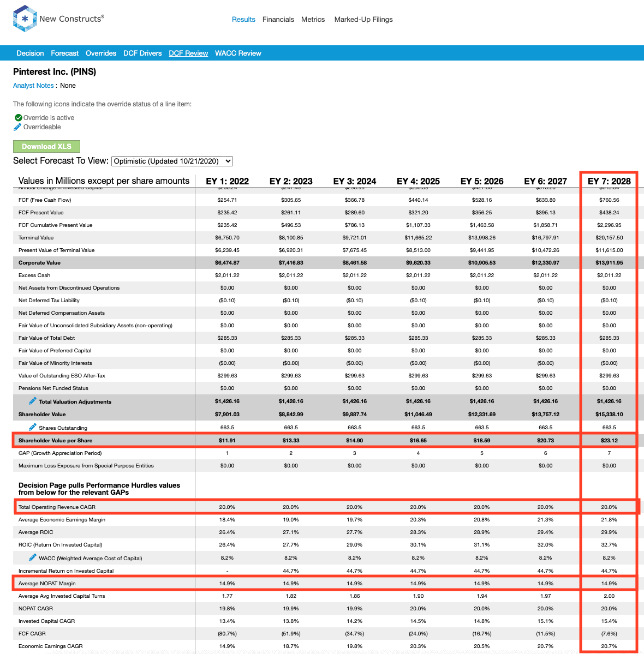Select the EY 1: 2022 column header
The image size is (644, 654).
[x=228, y=181]
